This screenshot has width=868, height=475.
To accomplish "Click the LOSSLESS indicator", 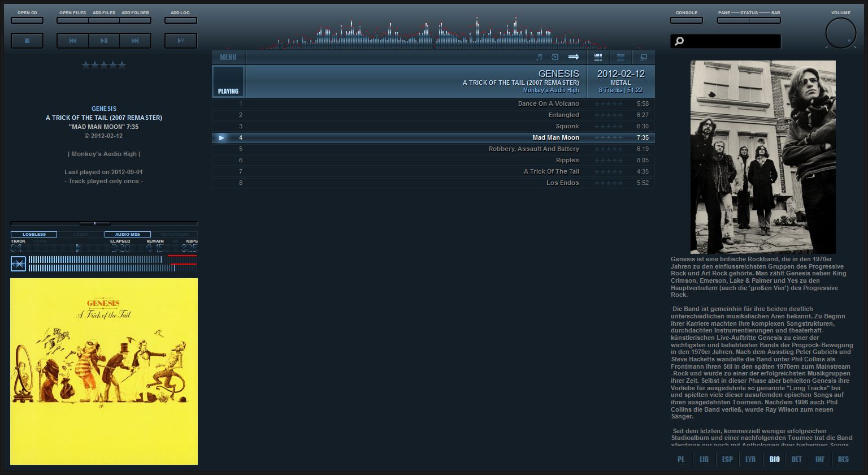I will (x=34, y=234).
